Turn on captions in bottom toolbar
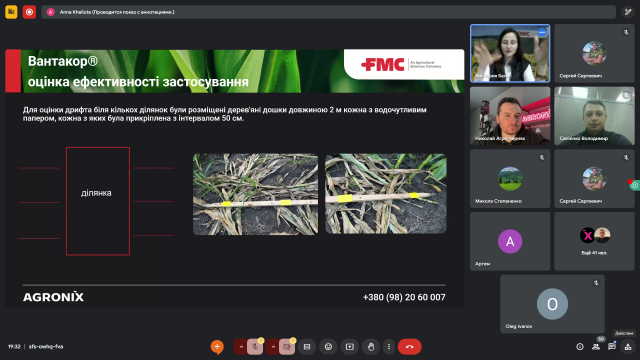This screenshot has height=360, width=640. 307,347
